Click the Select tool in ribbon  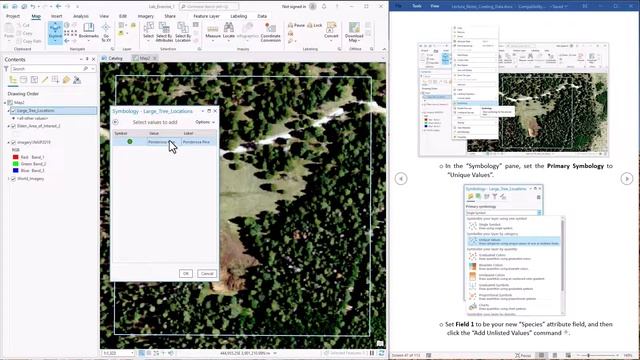point(149,31)
